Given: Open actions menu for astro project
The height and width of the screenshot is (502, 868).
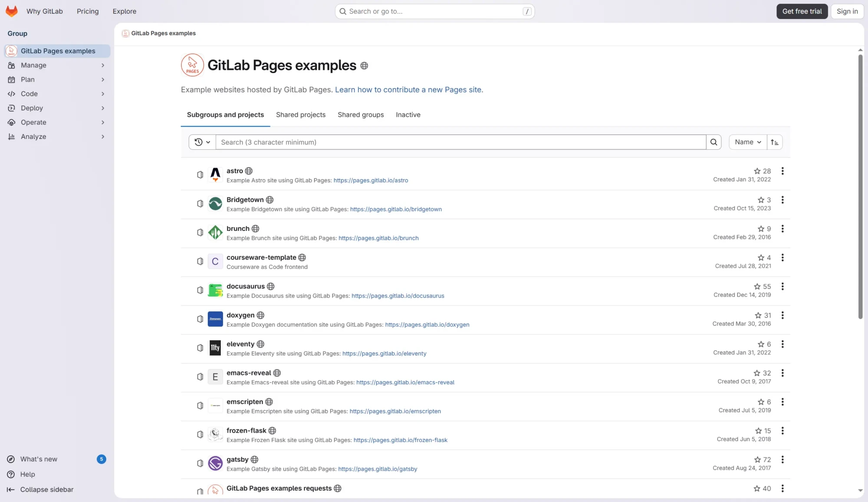Looking at the screenshot, I should tap(783, 171).
